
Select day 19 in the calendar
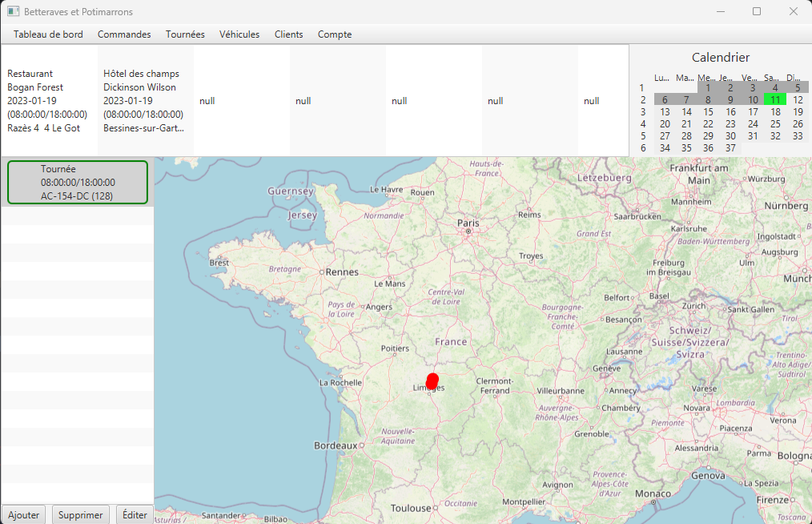click(797, 111)
